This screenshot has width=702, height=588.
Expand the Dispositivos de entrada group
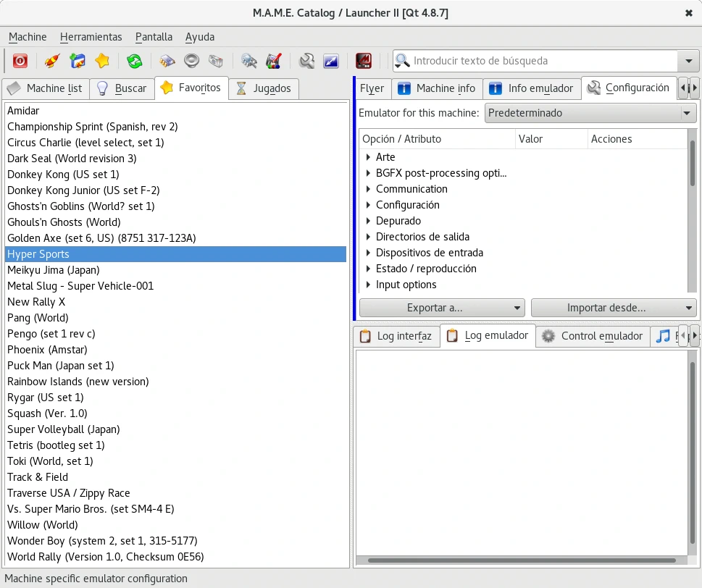pyautogui.click(x=368, y=253)
